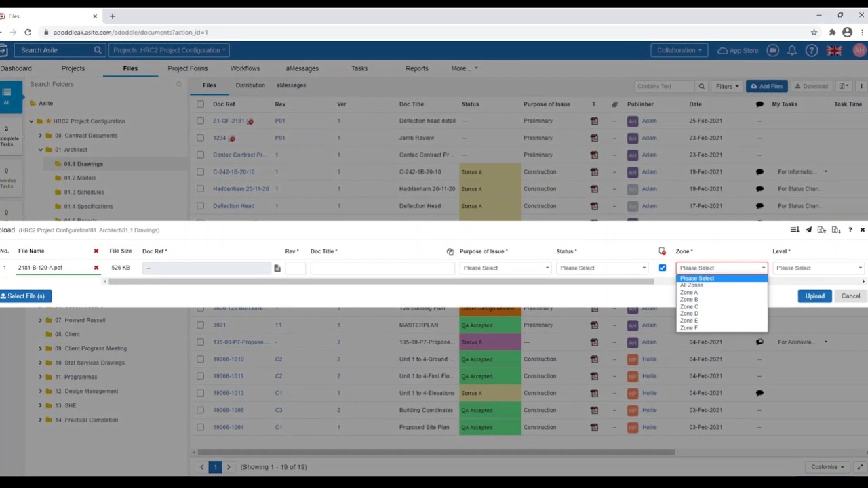Open the Filters dropdown
The height and width of the screenshot is (488, 868).
[727, 87]
